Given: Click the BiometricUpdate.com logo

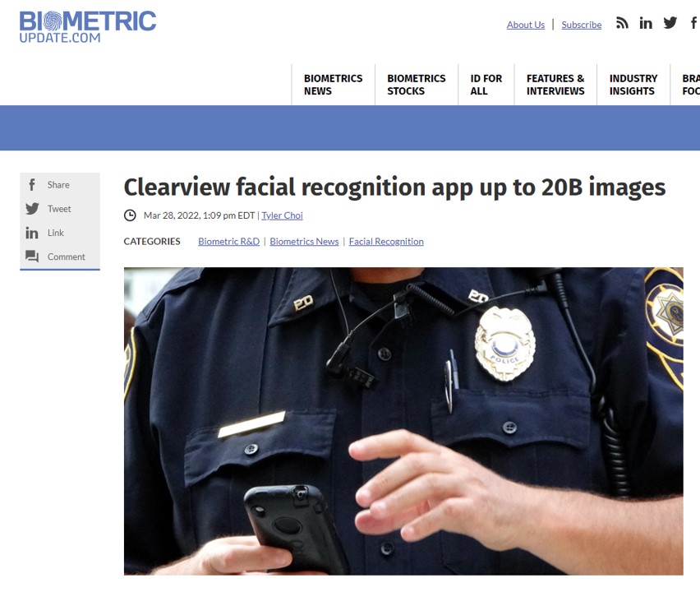Looking at the screenshot, I should 87,27.
